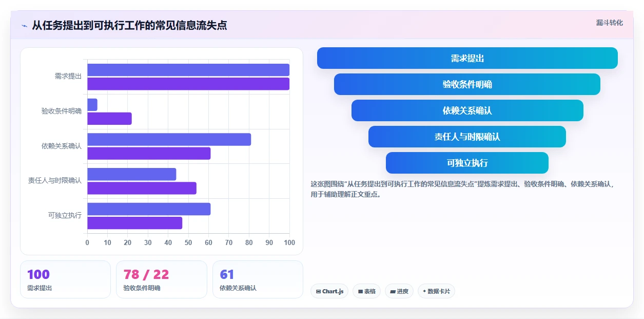
Task: Click the 验收条件明确 chart axis label
Action: 62,111
